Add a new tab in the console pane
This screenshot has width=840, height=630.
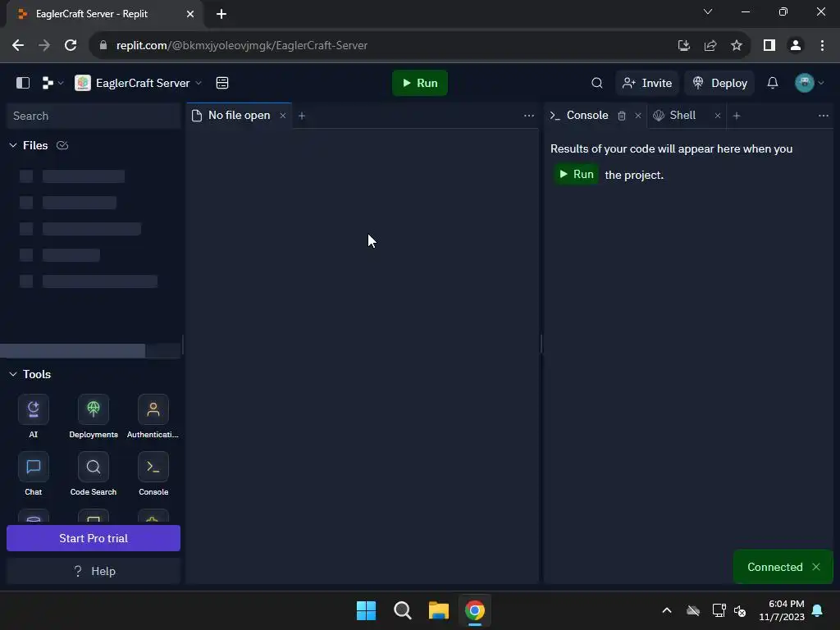tap(737, 116)
